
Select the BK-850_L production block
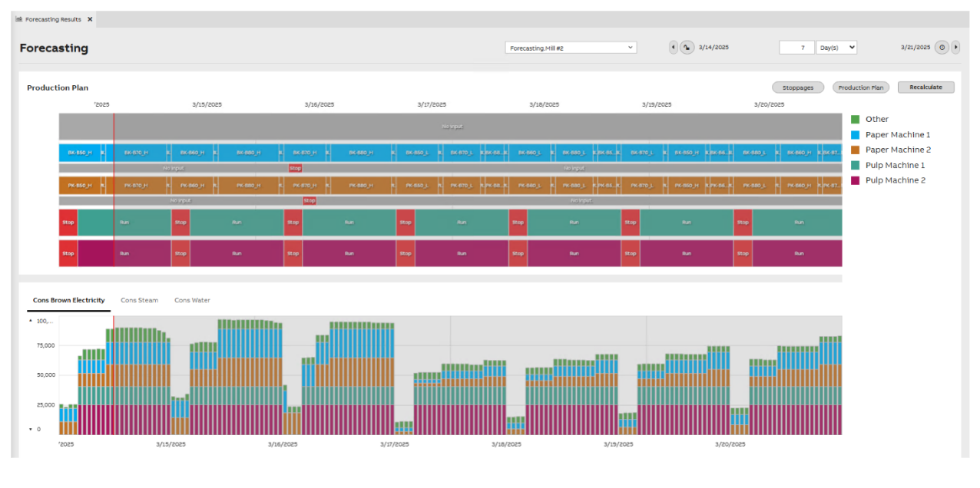tap(416, 153)
